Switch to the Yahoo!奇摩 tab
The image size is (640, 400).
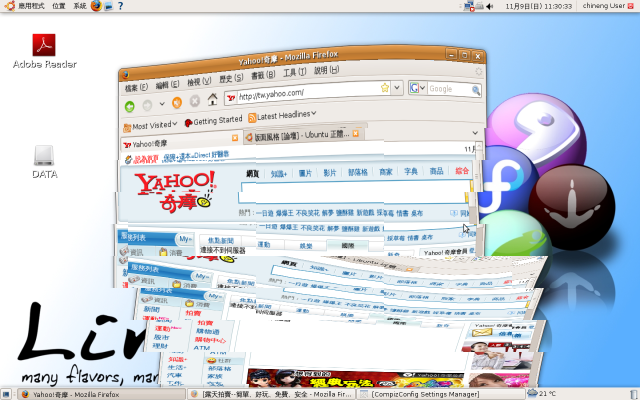pos(181,143)
